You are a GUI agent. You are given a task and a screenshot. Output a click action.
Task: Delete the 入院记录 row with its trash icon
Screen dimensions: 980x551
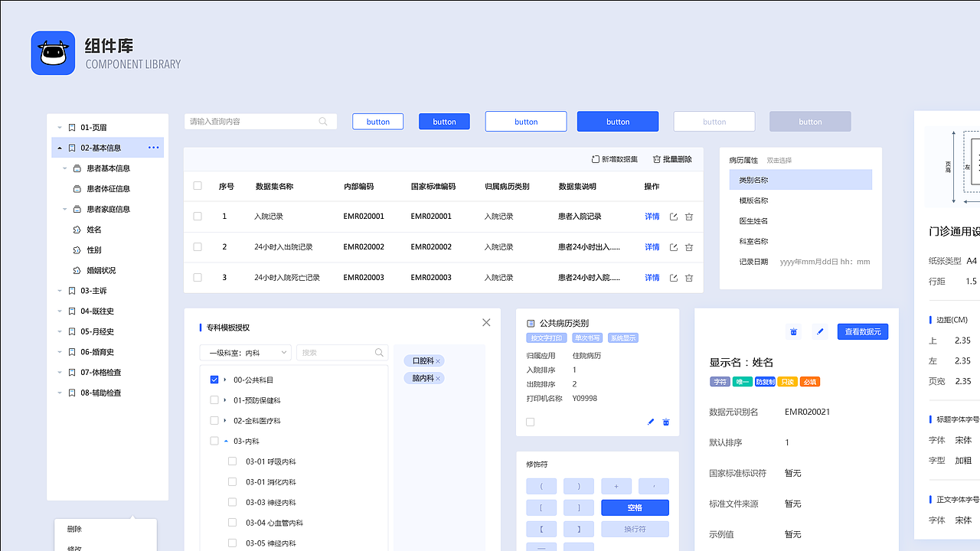coord(689,217)
